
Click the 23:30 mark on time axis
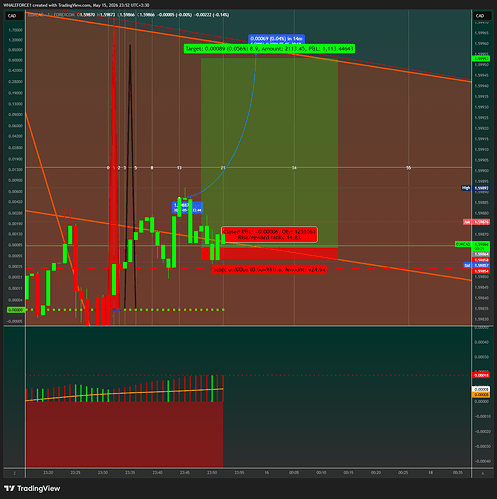click(103, 473)
